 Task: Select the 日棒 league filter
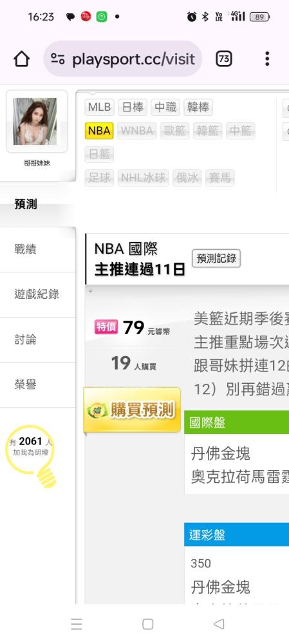133,107
